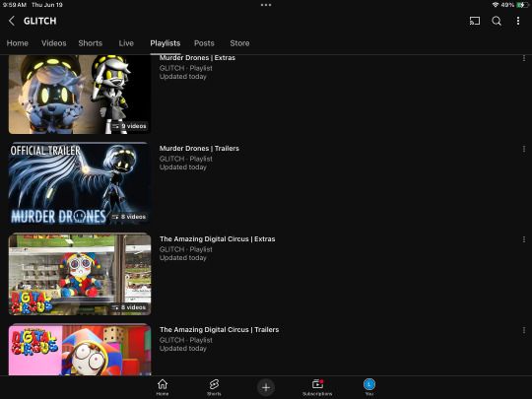Tap the Cast to device icon
The image size is (532, 399).
(x=475, y=21)
